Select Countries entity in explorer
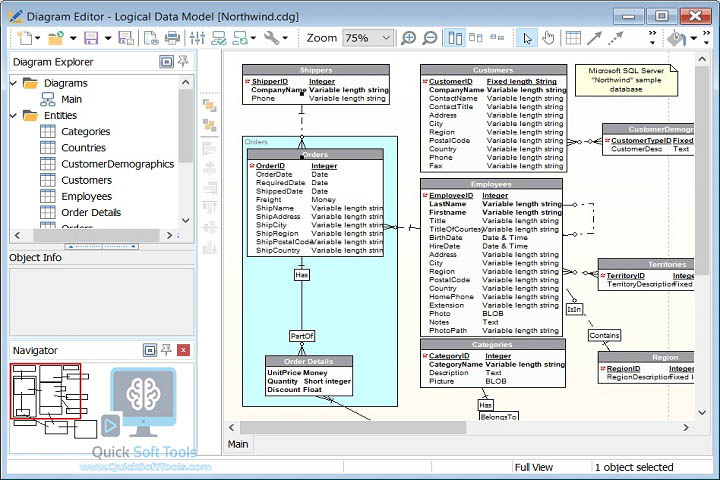This screenshot has height=480, width=720. click(83, 147)
